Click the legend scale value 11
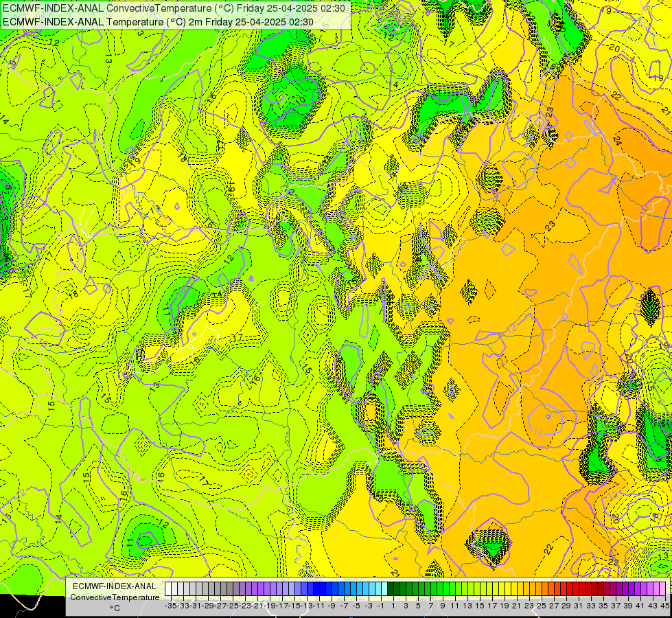Screen dimensions: 672x618 (x=455, y=606)
